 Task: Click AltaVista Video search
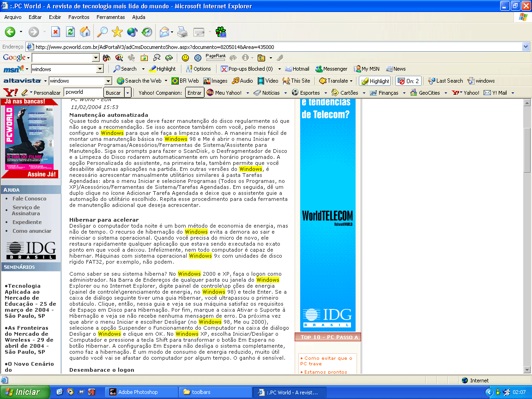pos(268,81)
